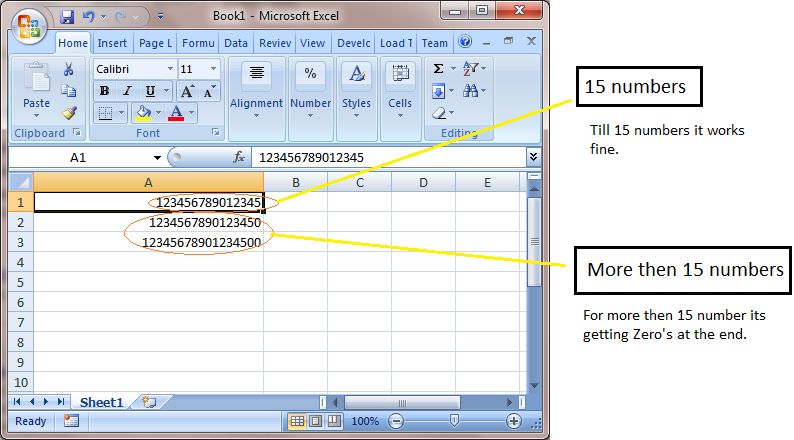Select column B header

296,182
